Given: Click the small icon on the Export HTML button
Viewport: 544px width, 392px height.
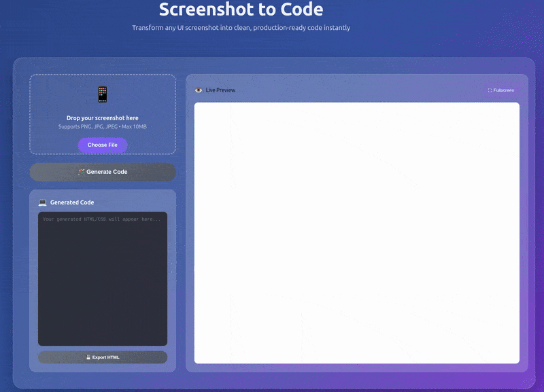Looking at the screenshot, I should [x=88, y=357].
